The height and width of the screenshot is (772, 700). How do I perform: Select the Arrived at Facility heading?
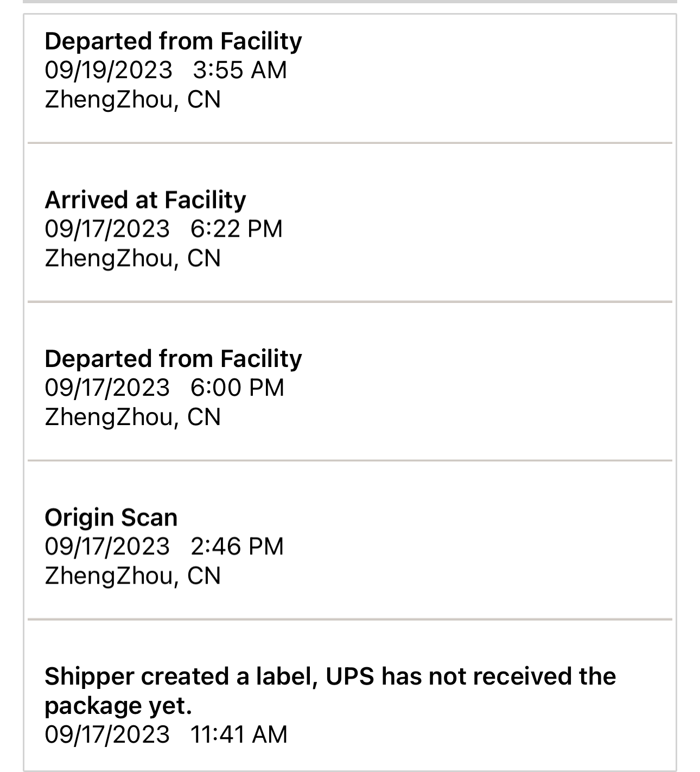tap(145, 200)
